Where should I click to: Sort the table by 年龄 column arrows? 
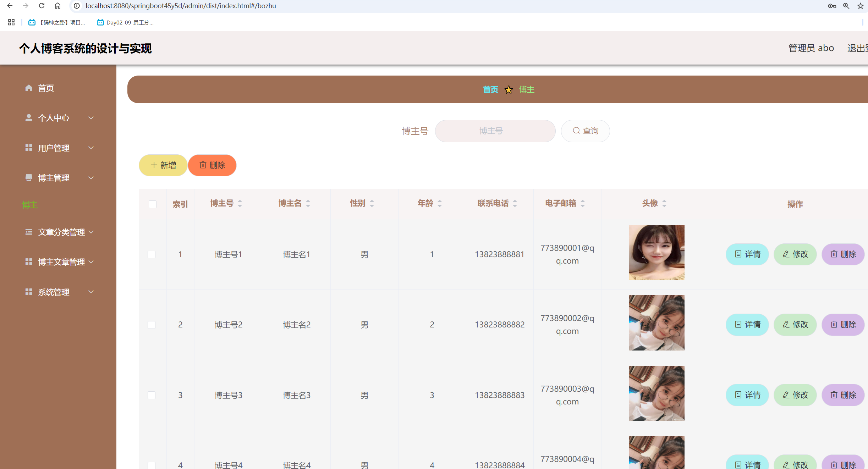tap(440, 203)
